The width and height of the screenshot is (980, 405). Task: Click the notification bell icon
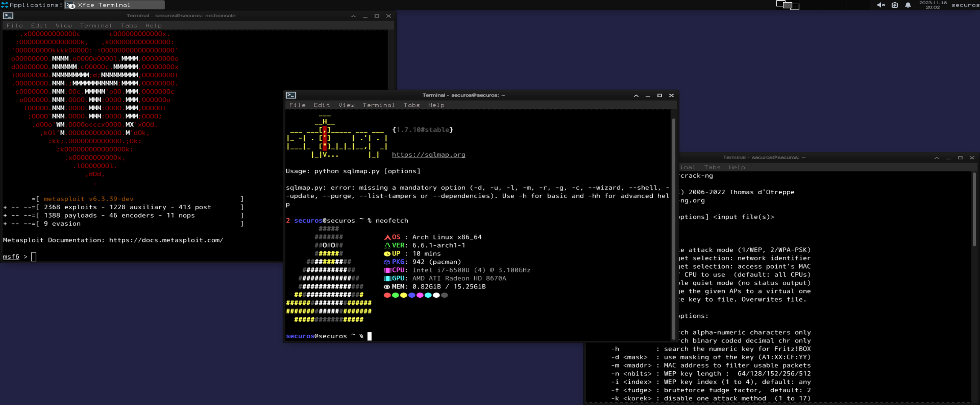pyautogui.click(x=908, y=5)
